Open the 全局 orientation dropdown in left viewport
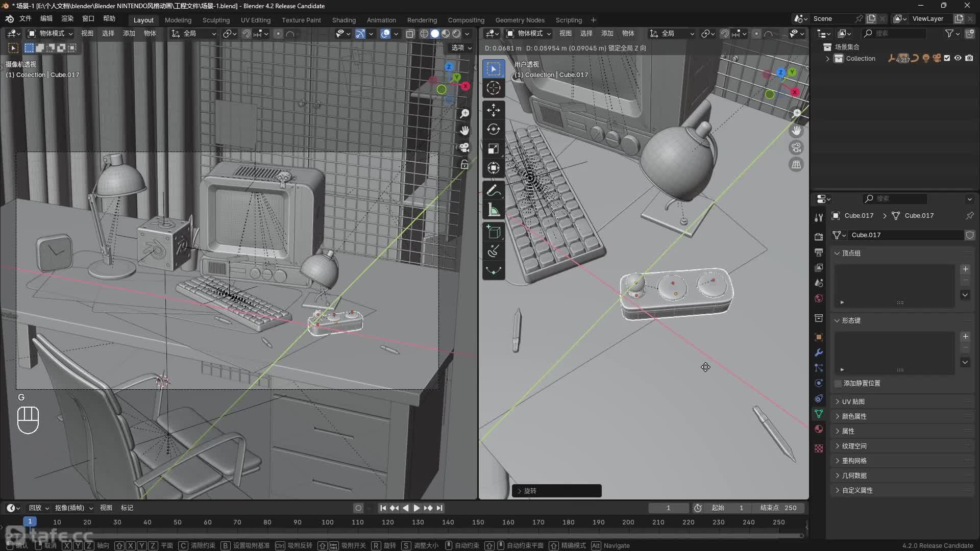Image resolution: width=980 pixels, height=551 pixels. (x=193, y=34)
